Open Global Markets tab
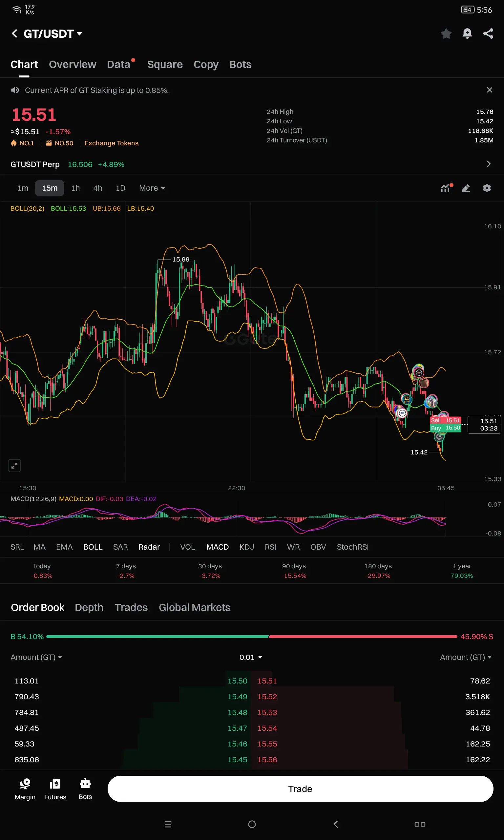Viewport: 504px width, 840px height. [x=195, y=607]
